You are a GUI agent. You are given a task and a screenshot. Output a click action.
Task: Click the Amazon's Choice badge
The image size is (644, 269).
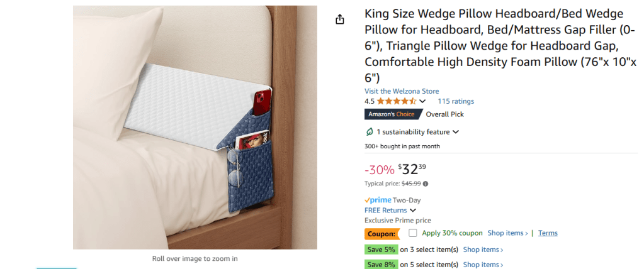(391, 114)
